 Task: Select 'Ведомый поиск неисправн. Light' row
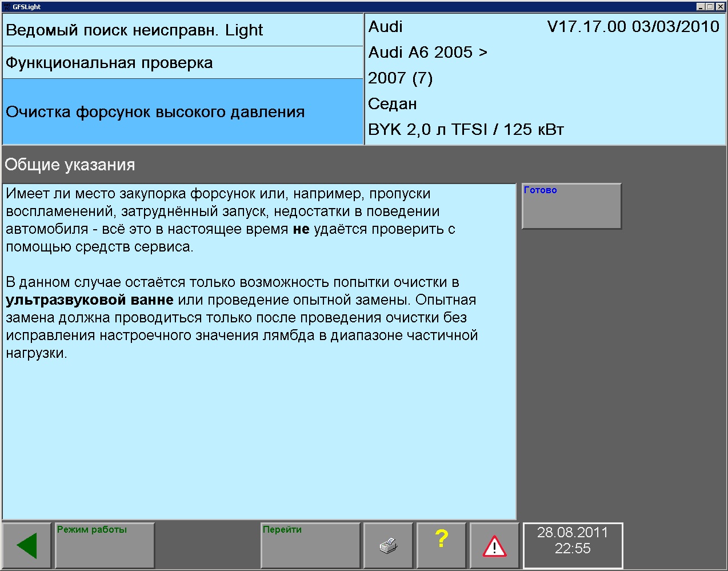pos(183,30)
